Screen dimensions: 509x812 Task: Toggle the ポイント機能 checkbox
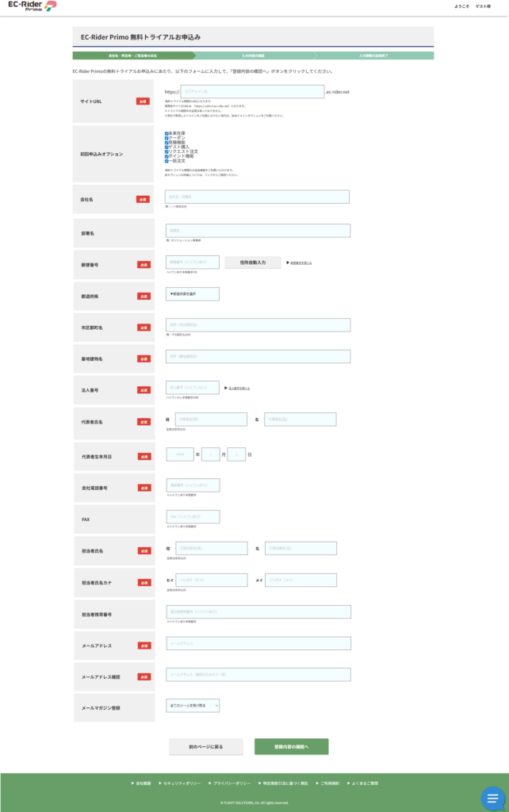[x=166, y=156]
